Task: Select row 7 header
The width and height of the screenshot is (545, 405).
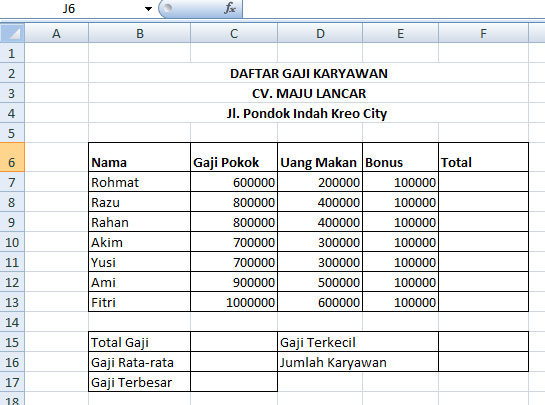Action: 12,182
